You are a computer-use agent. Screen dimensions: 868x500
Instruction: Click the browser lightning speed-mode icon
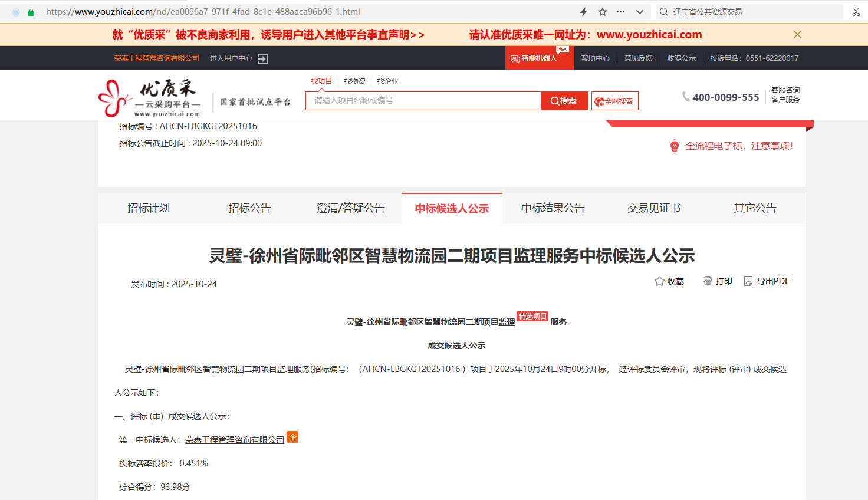point(584,12)
